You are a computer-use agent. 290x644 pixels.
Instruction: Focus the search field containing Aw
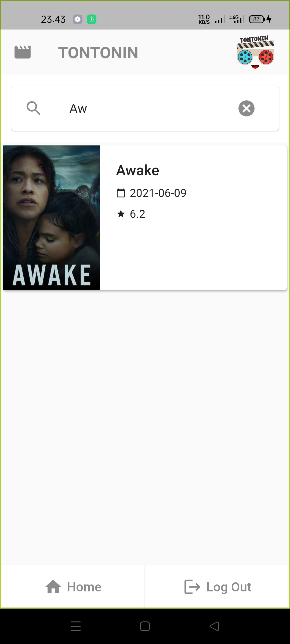click(145, 108)
